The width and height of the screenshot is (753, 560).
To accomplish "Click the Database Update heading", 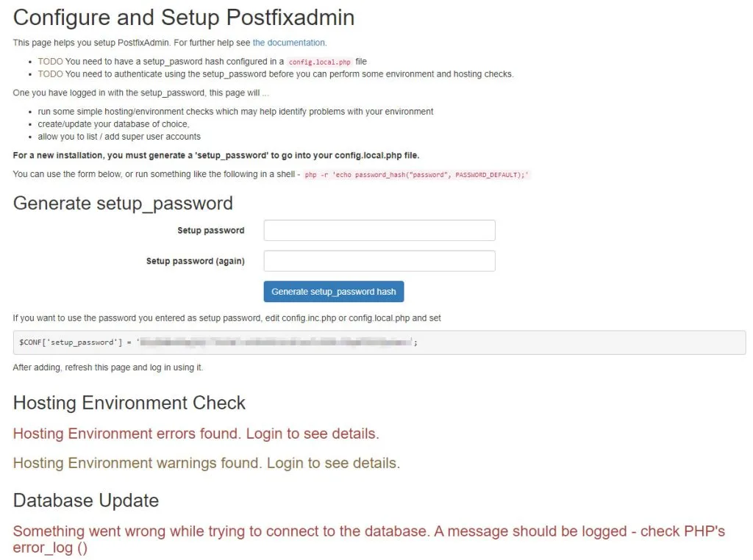I will (86, 500).
